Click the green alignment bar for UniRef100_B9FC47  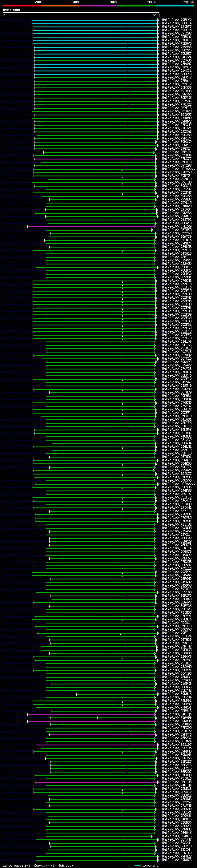(96, 78)
